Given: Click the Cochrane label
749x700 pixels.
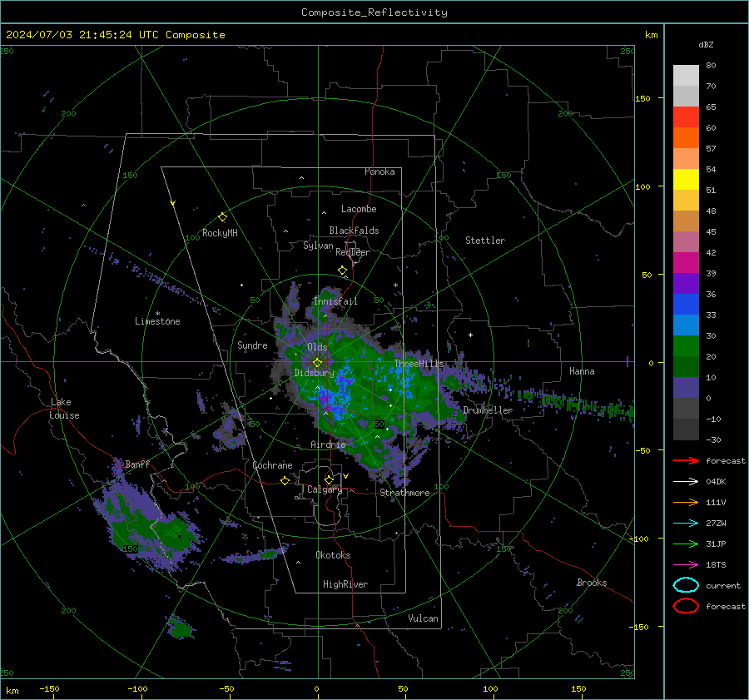Looking at the screenshot, I should pyautogui.click(x=272, y=465).
